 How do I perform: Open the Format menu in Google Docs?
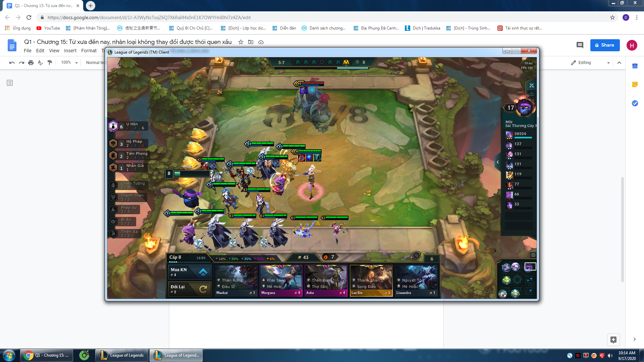click(89, 51)
